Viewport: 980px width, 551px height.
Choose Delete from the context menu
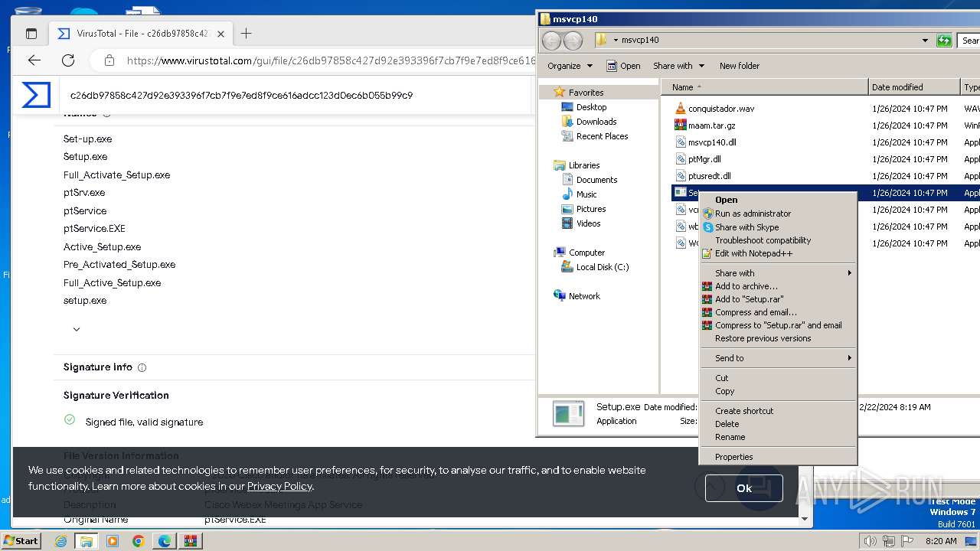(778, 424)
